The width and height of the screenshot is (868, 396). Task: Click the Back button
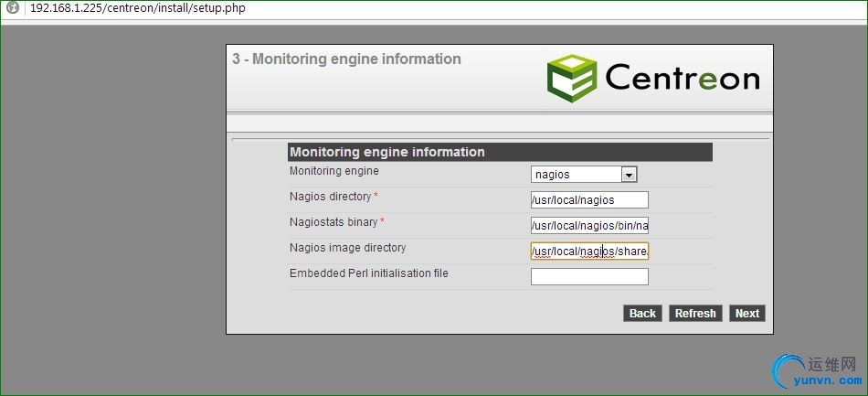coord(642,314)
